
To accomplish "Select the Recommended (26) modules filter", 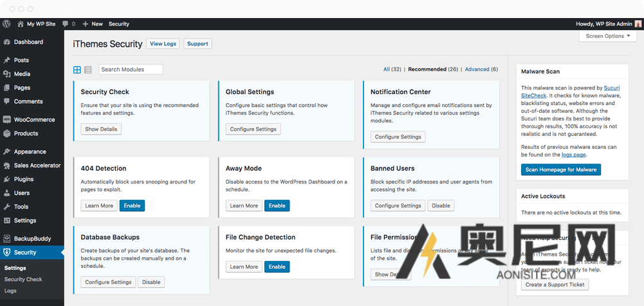I will pyautogui.click(x=433, y=69).
